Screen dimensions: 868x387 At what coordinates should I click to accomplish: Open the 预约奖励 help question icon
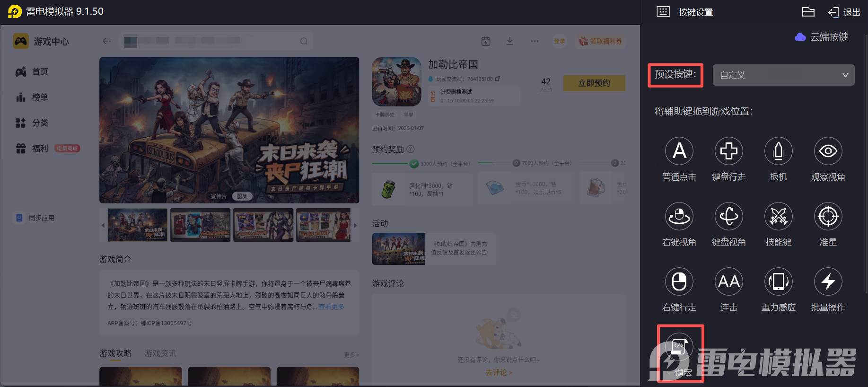(411, 149)
